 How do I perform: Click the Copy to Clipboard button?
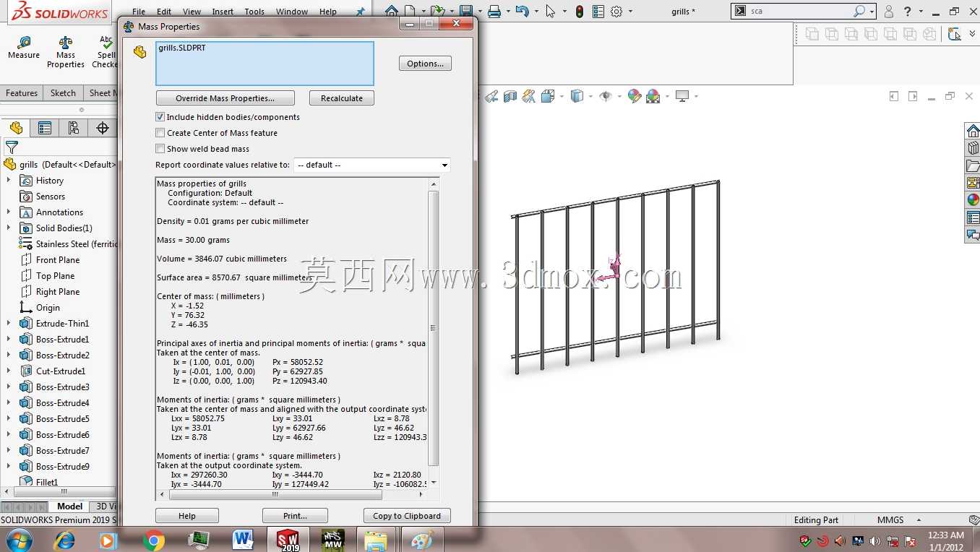[x=407, y=516]
